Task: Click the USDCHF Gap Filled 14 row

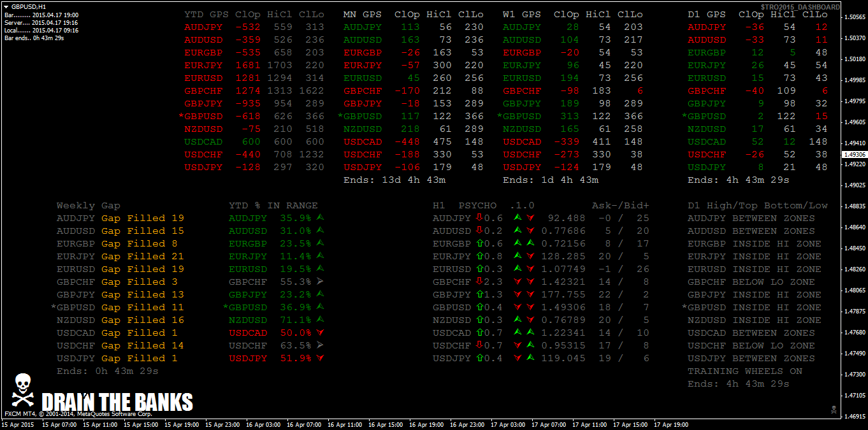Action: 120,345
